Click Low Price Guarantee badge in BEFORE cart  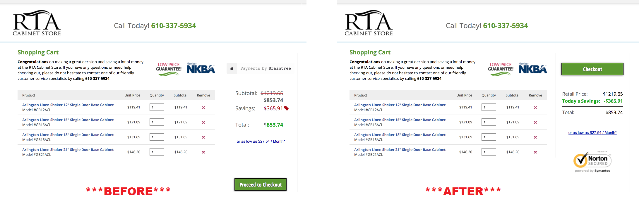169,69
